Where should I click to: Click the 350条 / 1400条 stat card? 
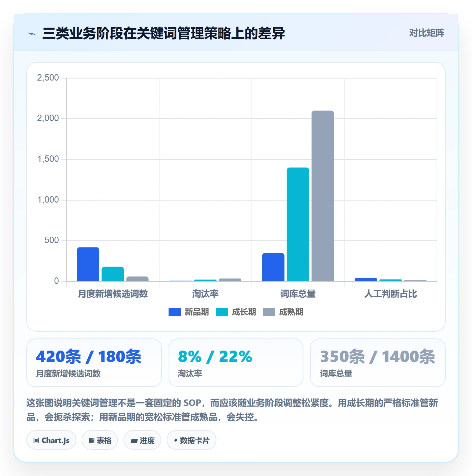[378, 363]
